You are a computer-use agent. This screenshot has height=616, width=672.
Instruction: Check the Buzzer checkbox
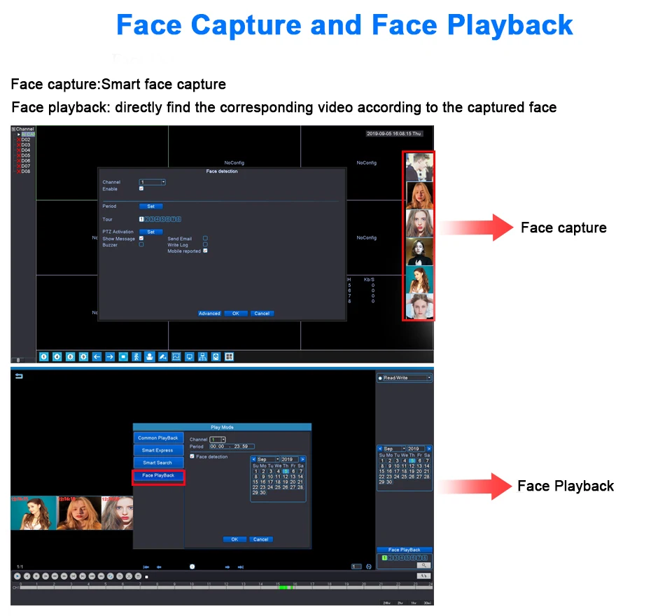141,245
